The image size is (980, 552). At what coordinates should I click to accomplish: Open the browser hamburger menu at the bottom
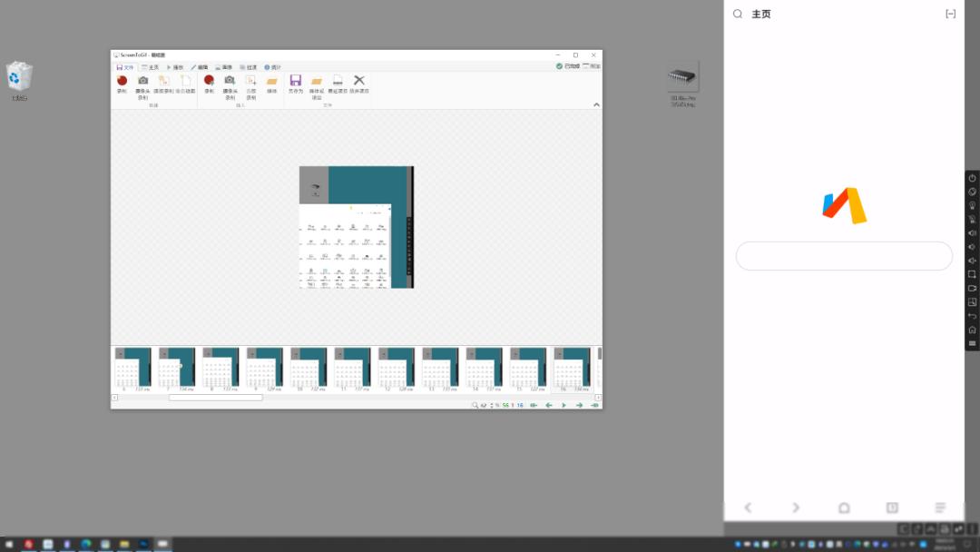[940, 508]
